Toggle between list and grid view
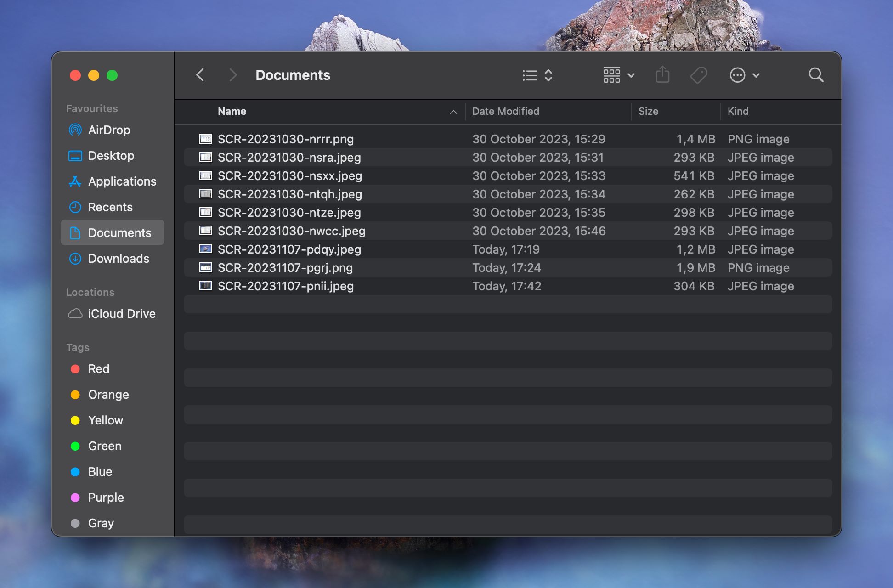Viewport: 893px width, 588px height. tap(536, 74)
